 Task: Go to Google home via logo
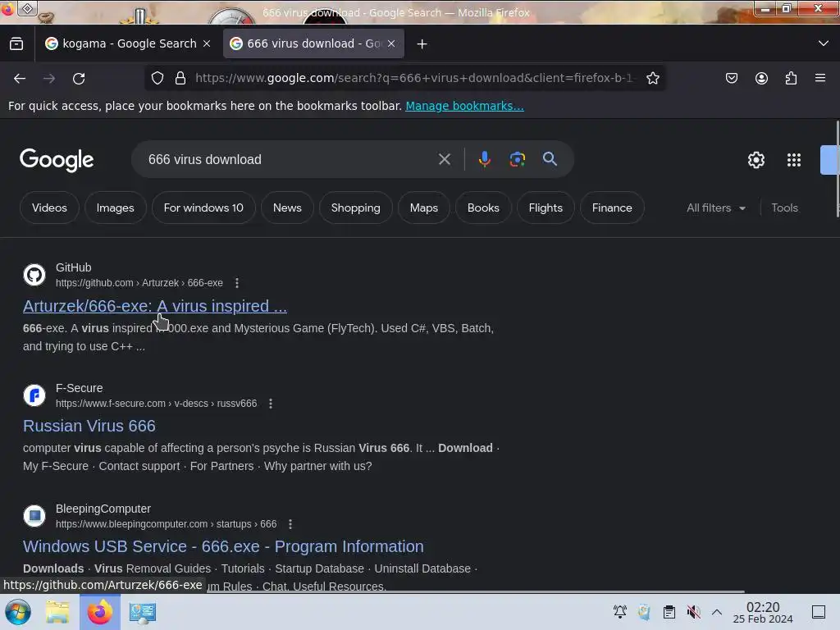pos(57,160)
